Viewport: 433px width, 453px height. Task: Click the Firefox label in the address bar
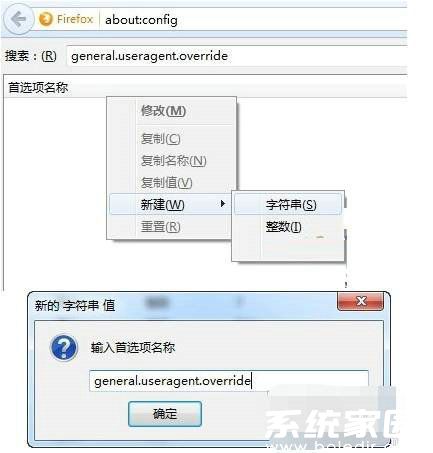coord(75,19)
